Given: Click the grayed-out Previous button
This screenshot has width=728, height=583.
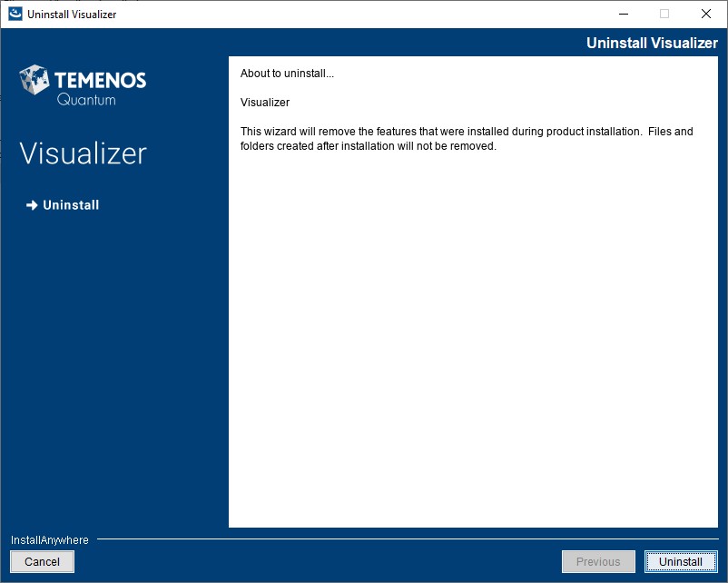Looking at the screenshot, I should pyautogui.click(x=598, y=561).
